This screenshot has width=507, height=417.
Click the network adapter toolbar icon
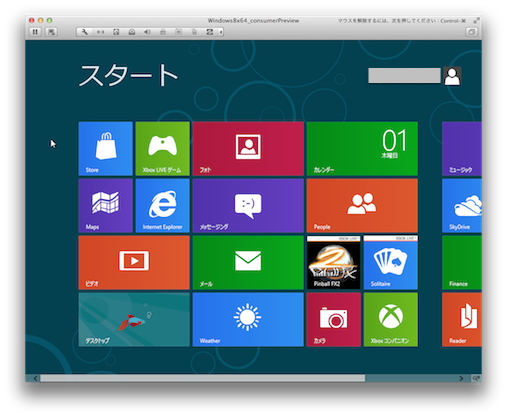pyautogui.click(x=100, y=32)
